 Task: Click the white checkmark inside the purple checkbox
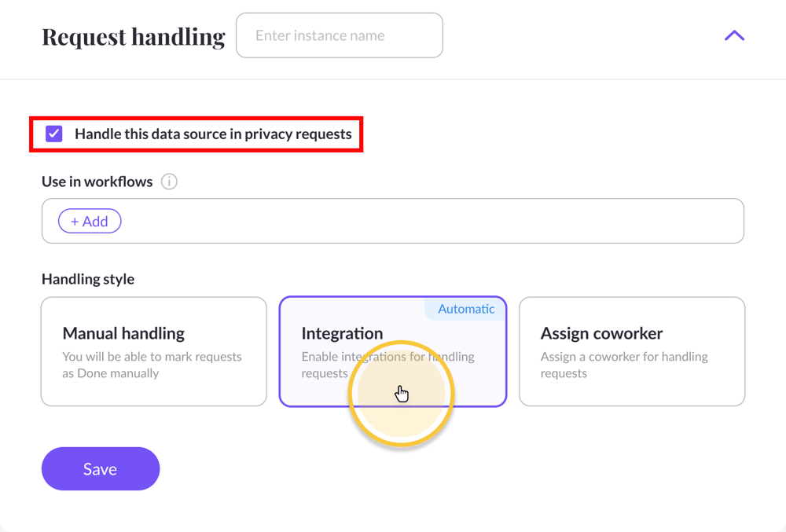coord(53,134)
